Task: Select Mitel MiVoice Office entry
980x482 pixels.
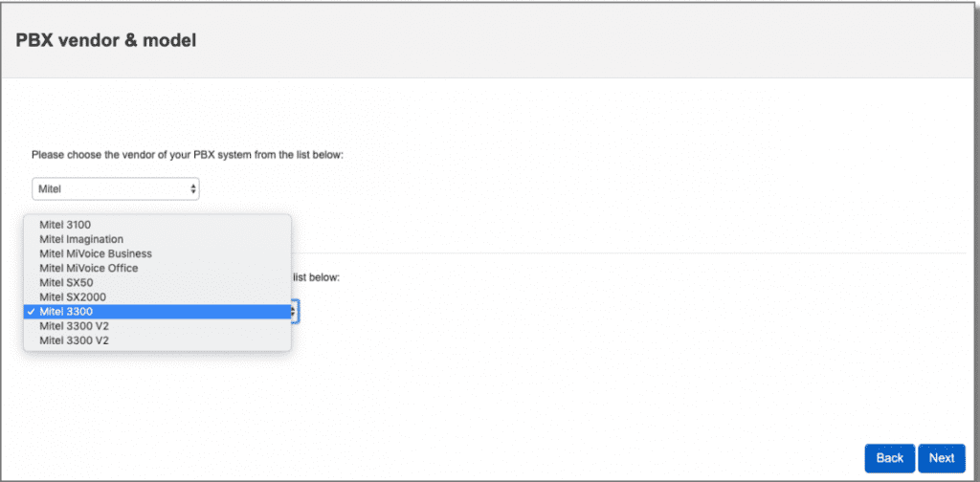Action: coord(88,268)
